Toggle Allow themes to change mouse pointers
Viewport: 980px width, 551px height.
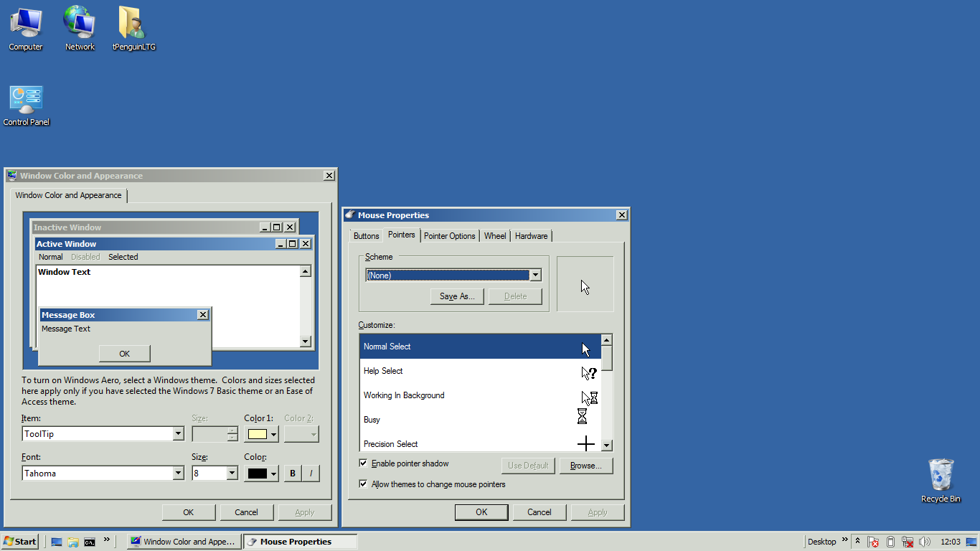pyautogui.click(x=363, y=484)
